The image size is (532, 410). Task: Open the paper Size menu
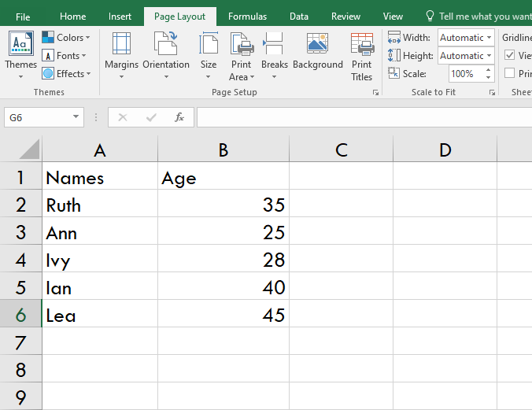tap(209, 55)
